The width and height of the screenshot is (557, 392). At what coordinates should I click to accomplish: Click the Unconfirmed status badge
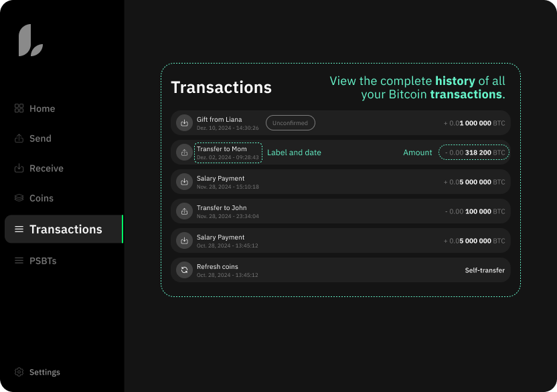[x=290, y=123]
